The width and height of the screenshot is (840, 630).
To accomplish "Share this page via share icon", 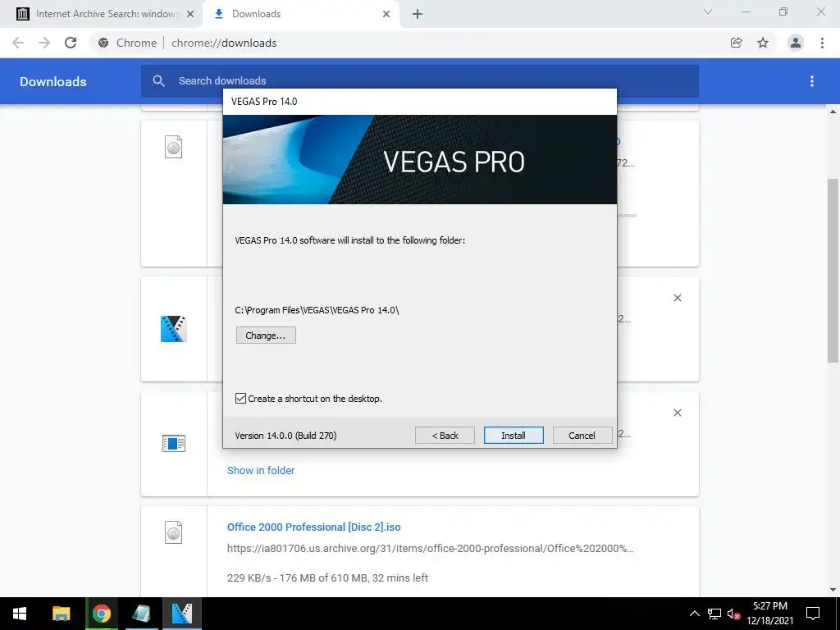I will pos(736,43).
